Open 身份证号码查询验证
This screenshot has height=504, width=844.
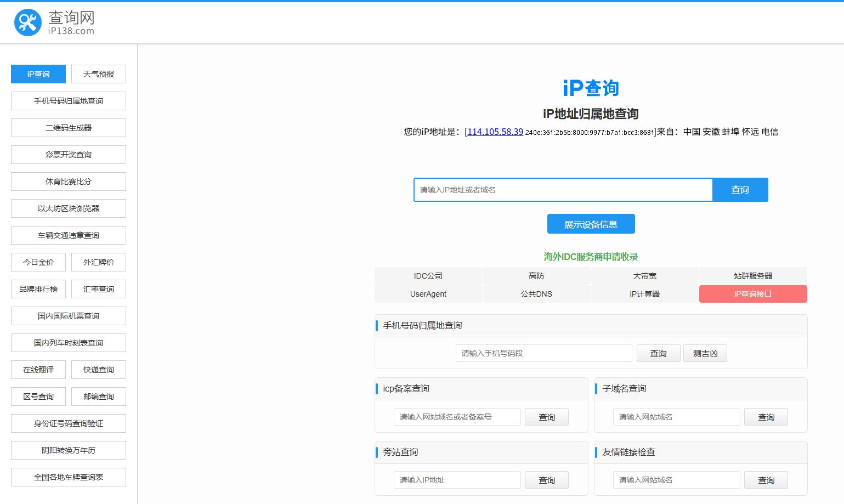69,423
